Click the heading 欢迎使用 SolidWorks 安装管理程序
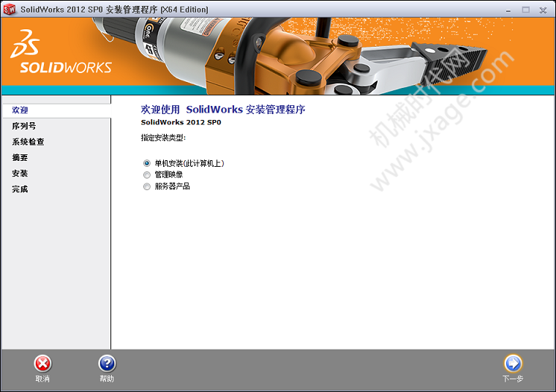This screenshot has height=392, width=556. coord(223,110)
